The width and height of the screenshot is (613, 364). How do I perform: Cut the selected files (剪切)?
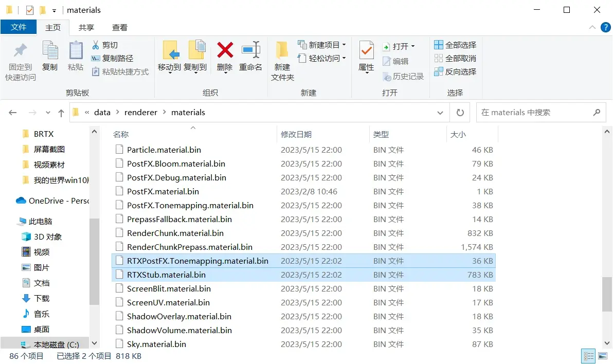pyautogui.click(x=105, y=45)
